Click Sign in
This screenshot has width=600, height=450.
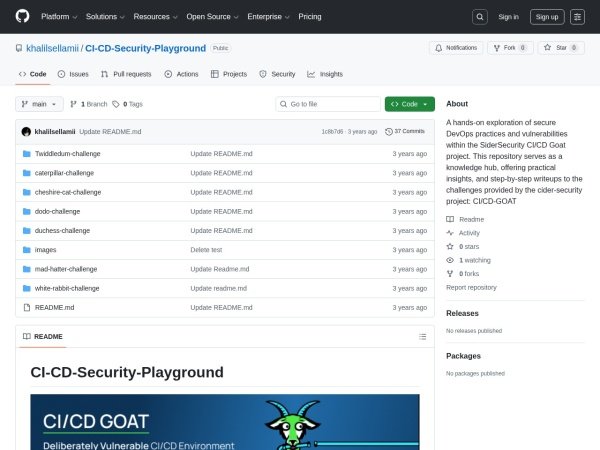point(509,17)
